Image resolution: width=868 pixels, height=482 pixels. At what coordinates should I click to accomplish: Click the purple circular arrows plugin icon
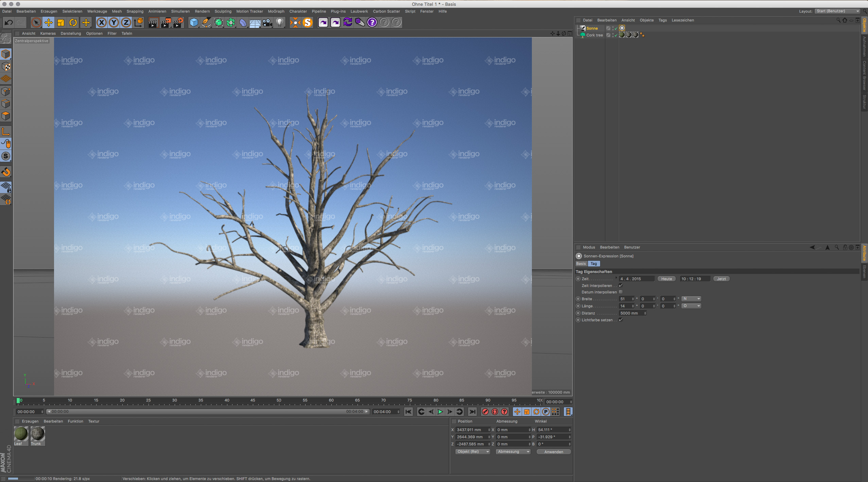pyautogui.click(x=348, y=22)
